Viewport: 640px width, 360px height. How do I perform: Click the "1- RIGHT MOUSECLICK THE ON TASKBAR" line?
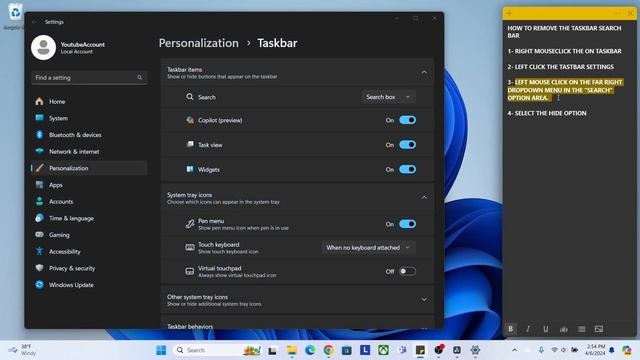(564, 51)
